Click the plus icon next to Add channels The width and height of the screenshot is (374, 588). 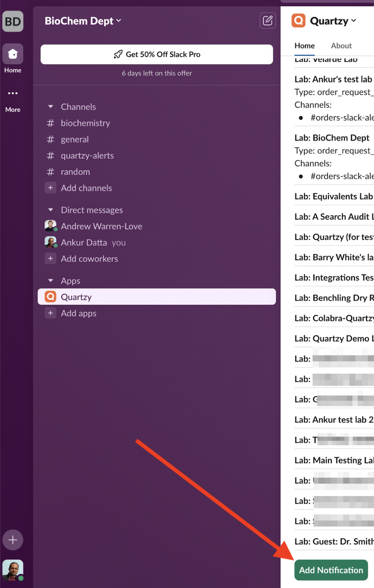click(51, 188)
